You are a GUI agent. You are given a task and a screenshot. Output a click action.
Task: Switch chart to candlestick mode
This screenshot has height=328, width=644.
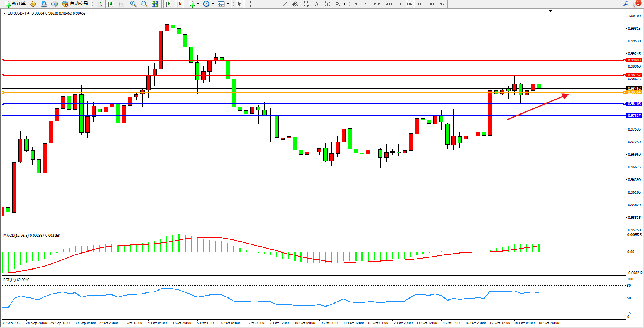click(110, 4)
